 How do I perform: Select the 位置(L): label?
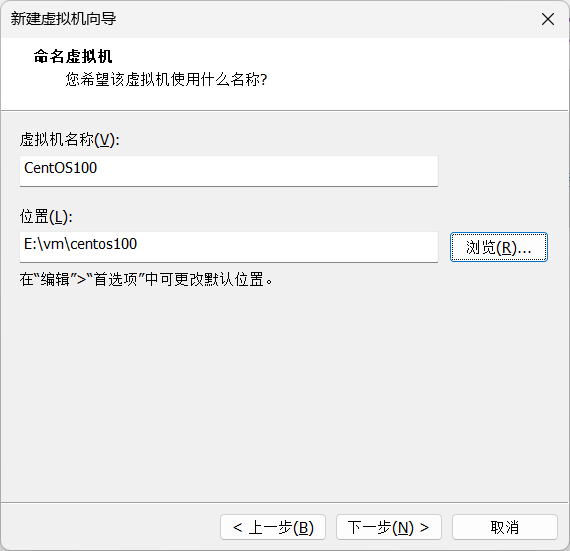[46, 217]
